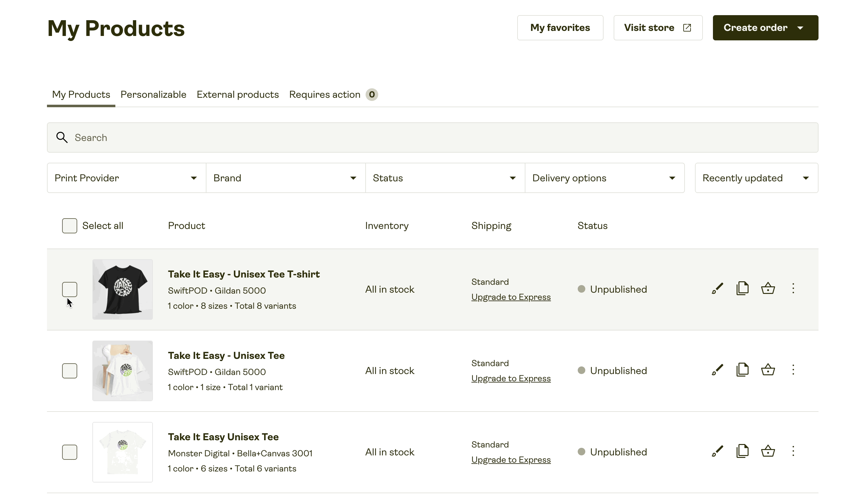
Task: Click the three-dot menu icon for bottom product
Action: [794, 452]
